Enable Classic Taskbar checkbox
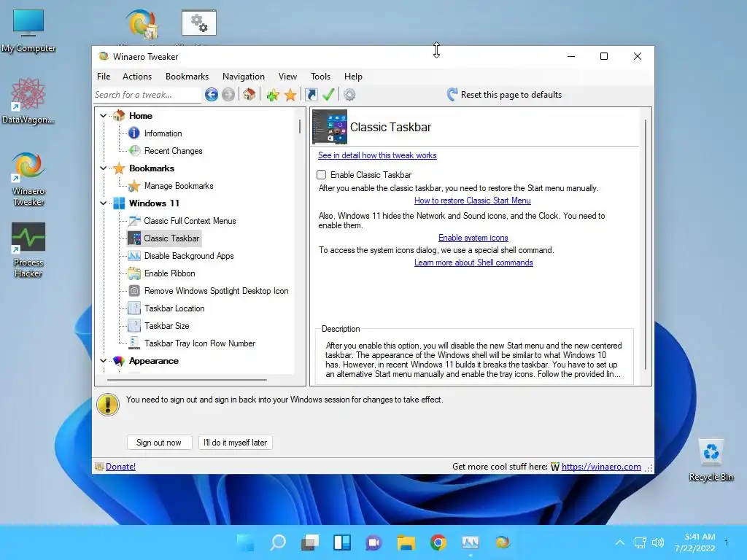This screenshot has width=747, height=560. tap(322, 175)
